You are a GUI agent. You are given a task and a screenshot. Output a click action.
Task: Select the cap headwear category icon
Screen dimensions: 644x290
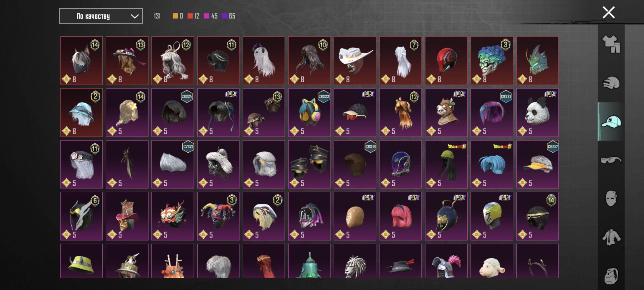point(611,122)
